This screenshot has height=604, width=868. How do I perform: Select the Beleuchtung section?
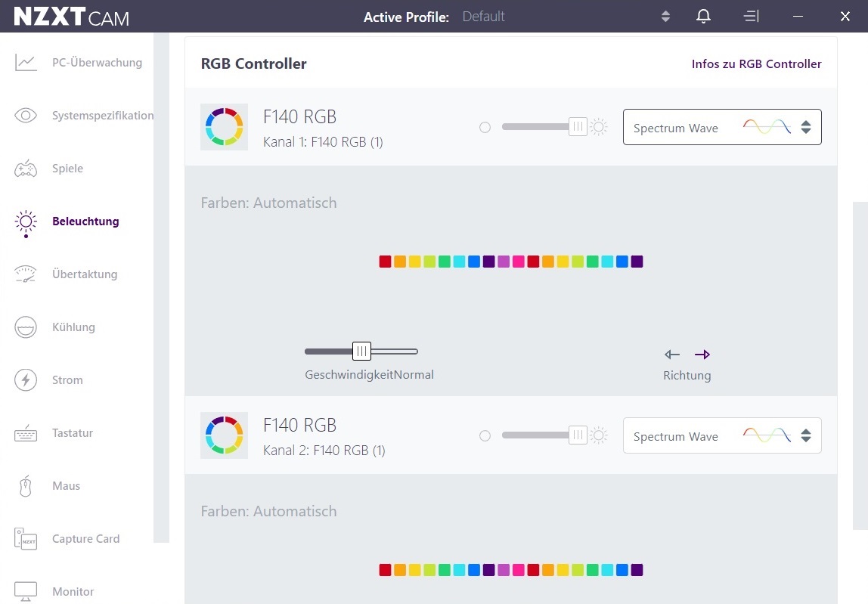click(85, 221)
